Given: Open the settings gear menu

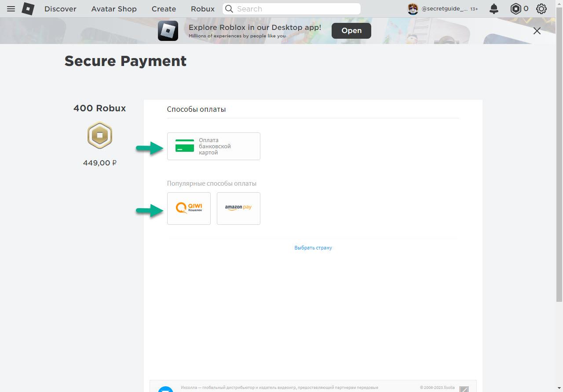Looking at the screenshot, I should click(x=541, y=9).
